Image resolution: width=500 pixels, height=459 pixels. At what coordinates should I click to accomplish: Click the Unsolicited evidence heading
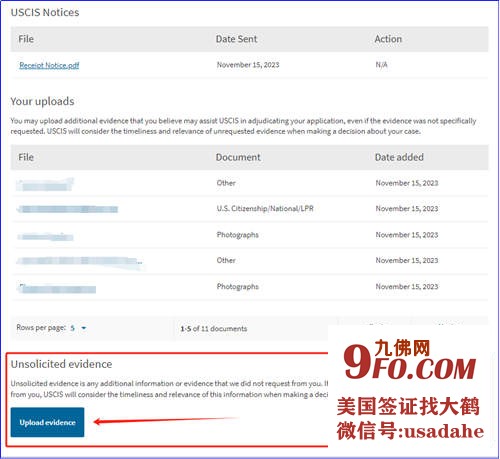[x=61, y=364]
